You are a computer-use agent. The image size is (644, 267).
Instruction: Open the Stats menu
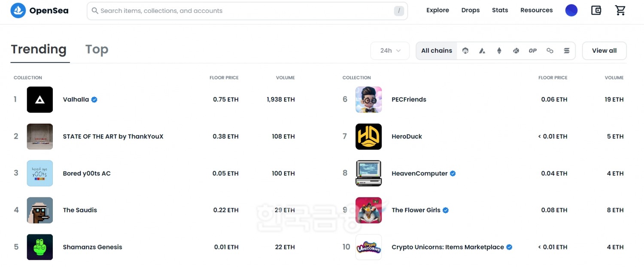tap(500, 10)
